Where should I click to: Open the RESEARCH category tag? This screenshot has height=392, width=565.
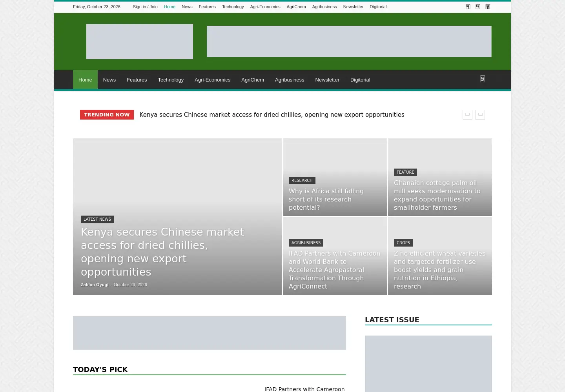click(302, 180)
